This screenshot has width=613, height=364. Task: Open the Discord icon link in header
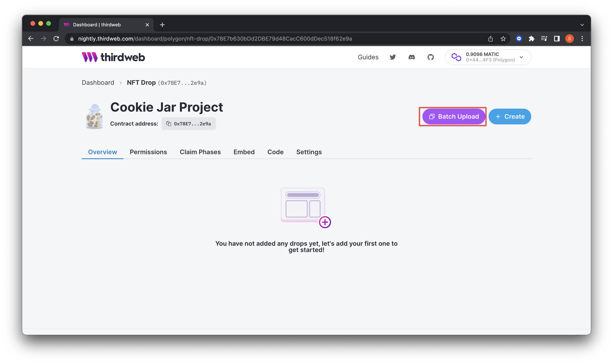[x=412, y=57]
